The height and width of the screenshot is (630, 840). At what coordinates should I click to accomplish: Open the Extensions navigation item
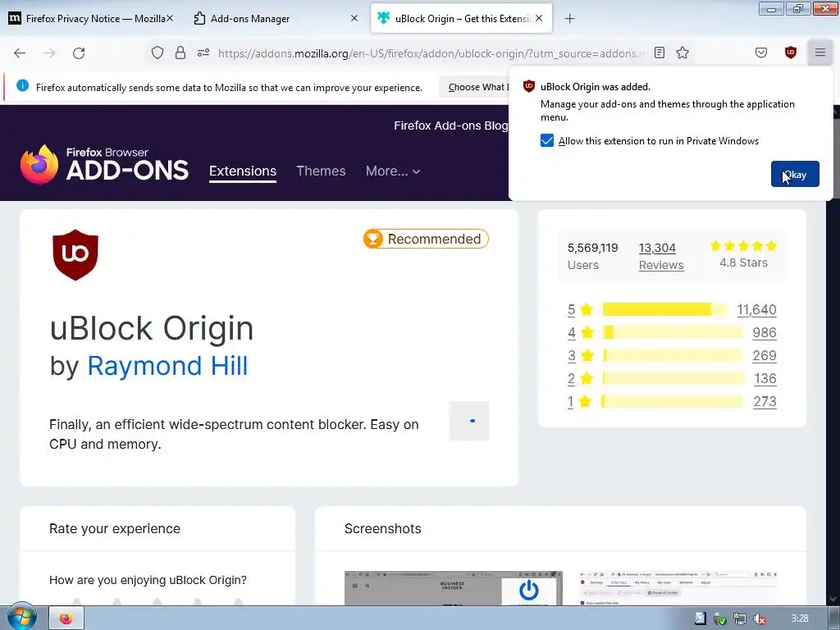pos(243,171)
